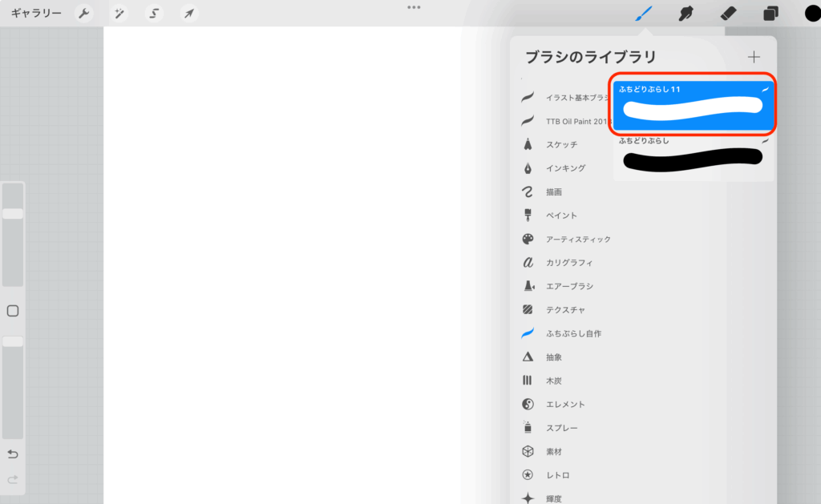Add a new brush with plus button
The image size is (821, 504).
(754, 57)
